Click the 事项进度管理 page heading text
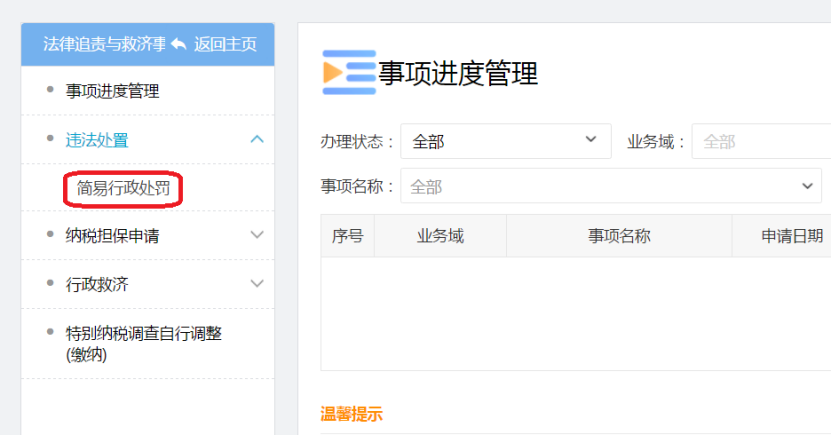The width and height of the screenshot is (831, 435). (458, 73)
